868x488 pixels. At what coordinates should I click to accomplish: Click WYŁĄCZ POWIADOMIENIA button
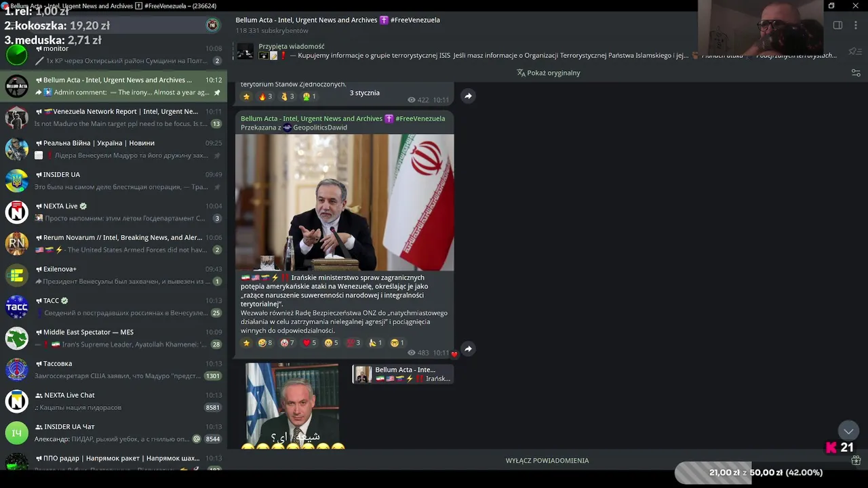tap(547, 460)
